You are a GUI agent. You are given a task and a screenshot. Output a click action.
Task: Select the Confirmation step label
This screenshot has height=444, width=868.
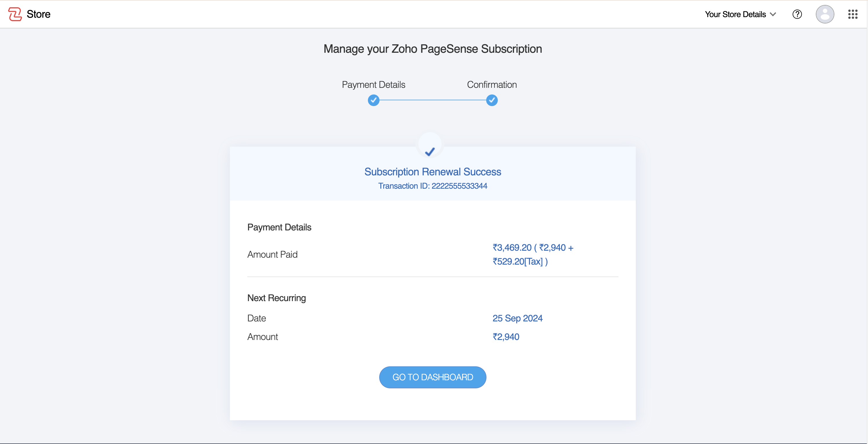[492, 85]
